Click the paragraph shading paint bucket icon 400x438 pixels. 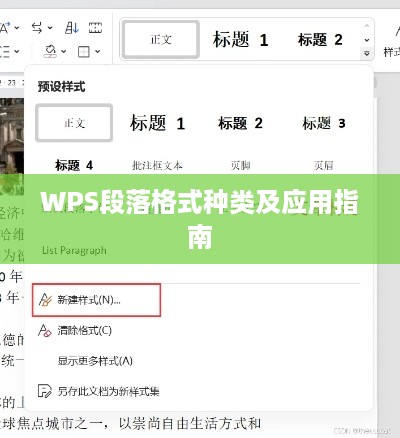50,51
